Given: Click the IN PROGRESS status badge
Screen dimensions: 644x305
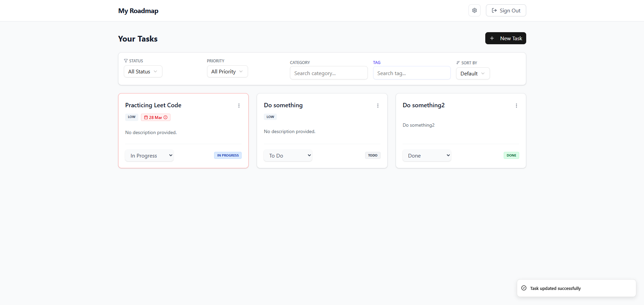Looking at the screenshot, I should point(228,156).
